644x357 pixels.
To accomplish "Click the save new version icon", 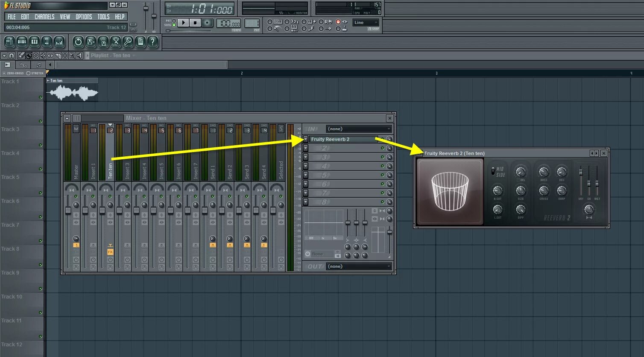I will coord(91,42).
